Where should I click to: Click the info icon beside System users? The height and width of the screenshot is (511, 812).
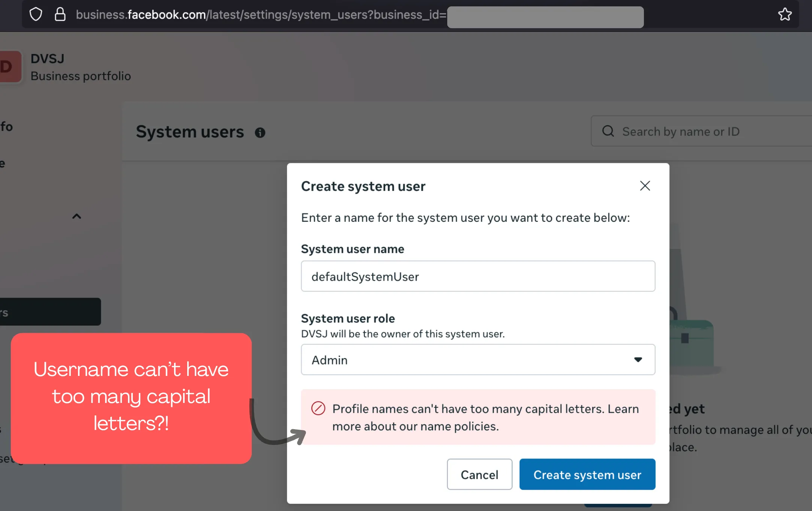260,133
